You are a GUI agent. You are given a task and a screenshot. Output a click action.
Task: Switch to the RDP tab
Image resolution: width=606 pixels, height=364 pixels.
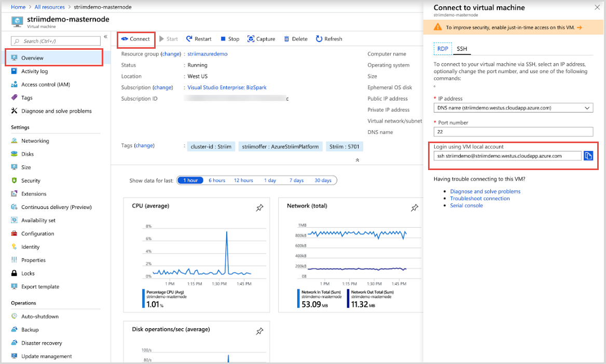443,49
